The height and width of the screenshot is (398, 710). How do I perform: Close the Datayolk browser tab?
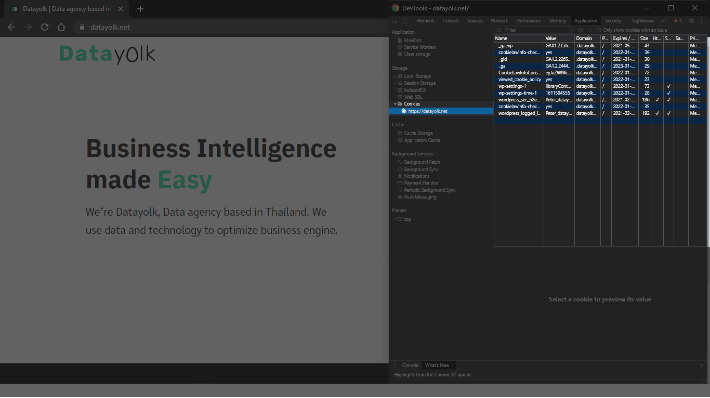coord(120,9)
